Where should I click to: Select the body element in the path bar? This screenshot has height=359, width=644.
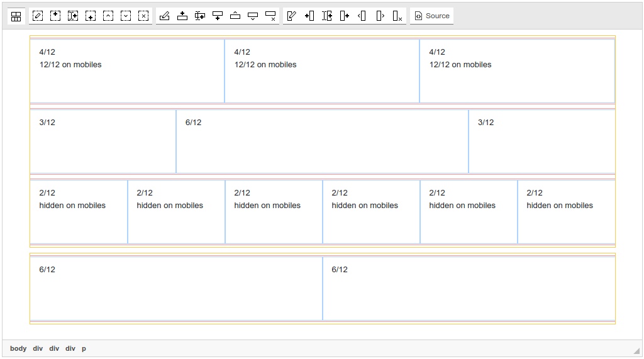(x=18, y=348)
